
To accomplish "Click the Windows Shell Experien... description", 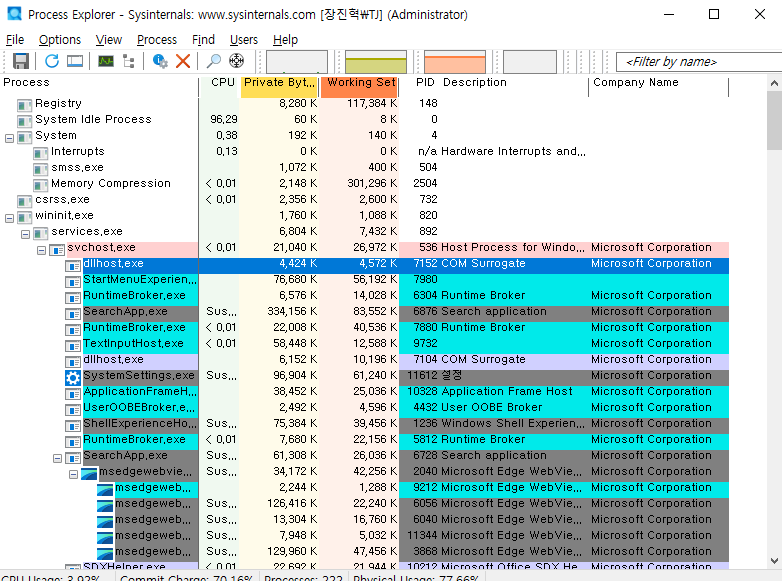I will [513, 423].
